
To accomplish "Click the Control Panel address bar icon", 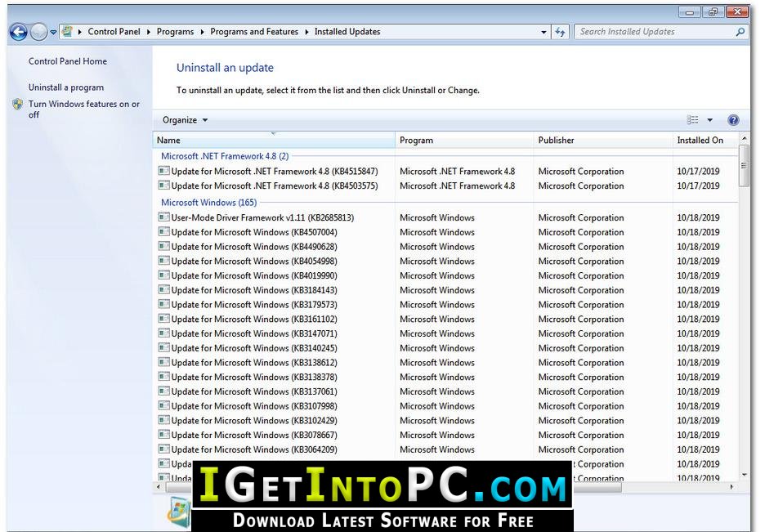I will [67, 32].
